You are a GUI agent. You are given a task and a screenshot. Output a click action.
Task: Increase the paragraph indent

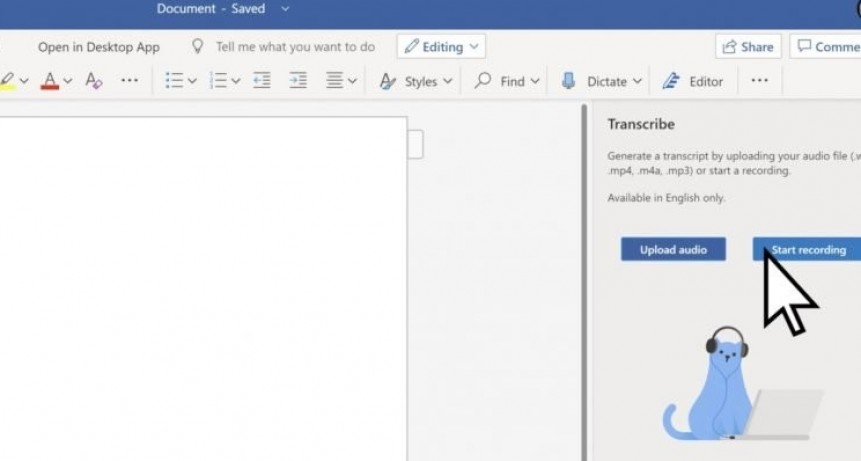[x=298, y=81]
